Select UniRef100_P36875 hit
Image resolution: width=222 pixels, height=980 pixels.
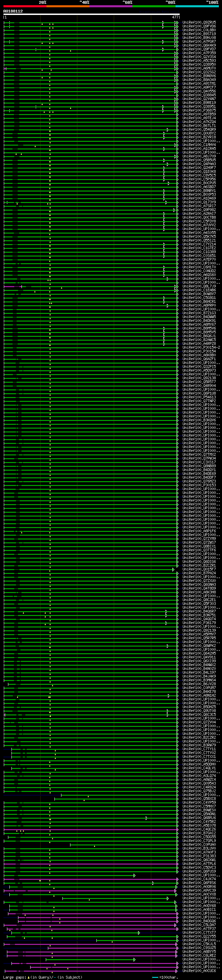[x=199, y=110]
